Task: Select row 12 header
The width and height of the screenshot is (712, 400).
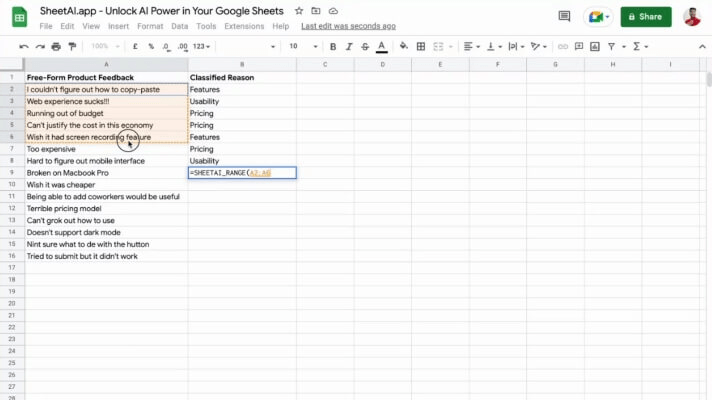Action: (12, 208)
